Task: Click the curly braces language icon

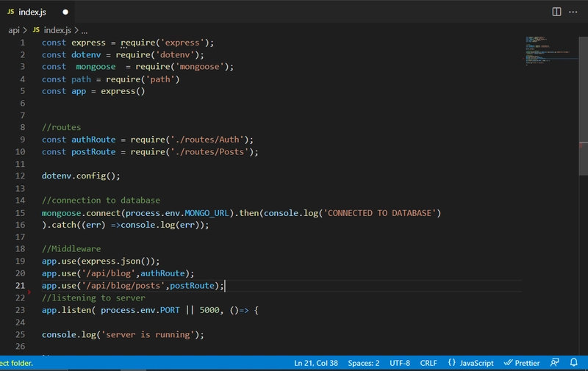Action: coord(452,363)
